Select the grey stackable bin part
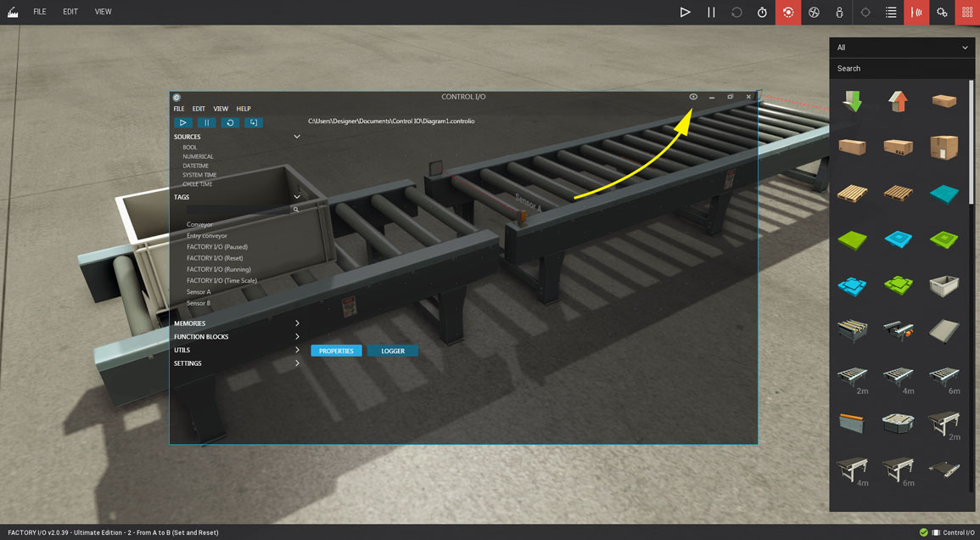Viewport: 980px width, 540px height. coord(944,286)
